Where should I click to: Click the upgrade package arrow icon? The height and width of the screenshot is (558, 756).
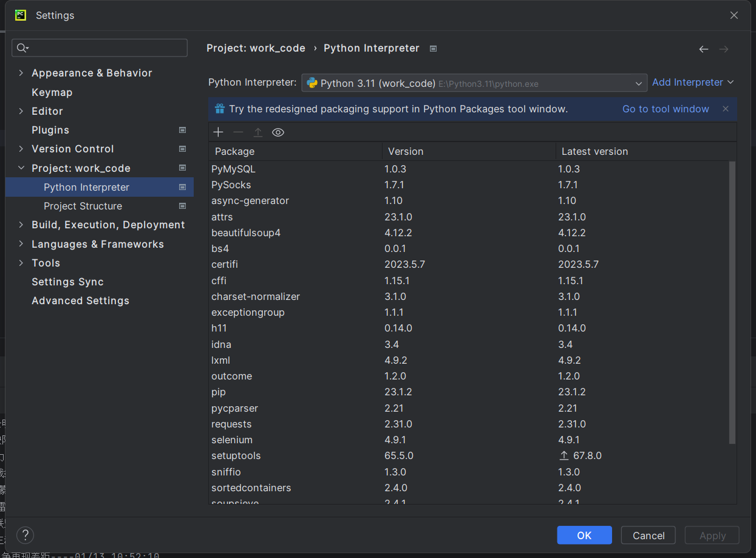[x=258, y=132]
